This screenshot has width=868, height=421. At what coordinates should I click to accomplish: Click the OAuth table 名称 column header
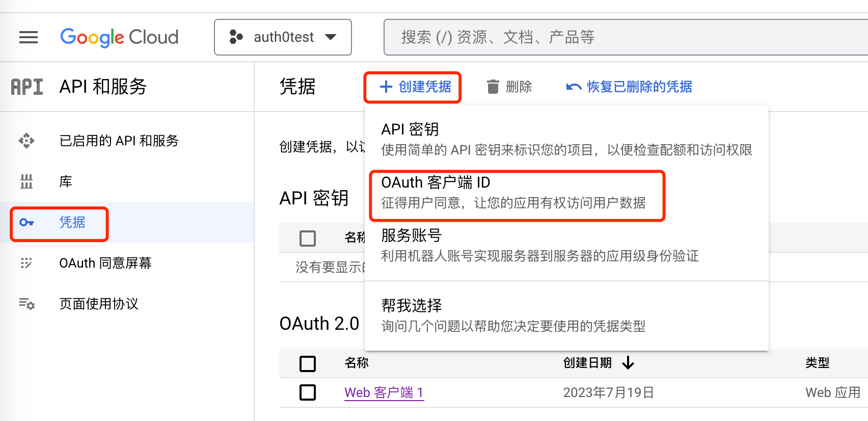point(357,363)
